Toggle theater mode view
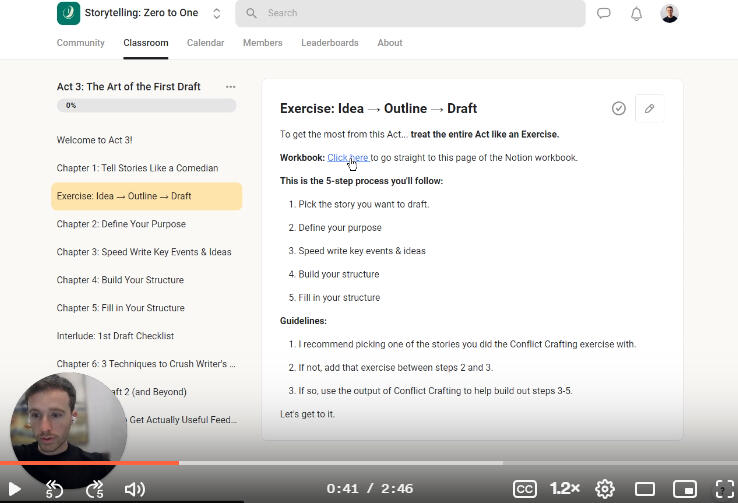Viewport: 738px width, 503px height. pyautogui.click(x=645, y=488)
